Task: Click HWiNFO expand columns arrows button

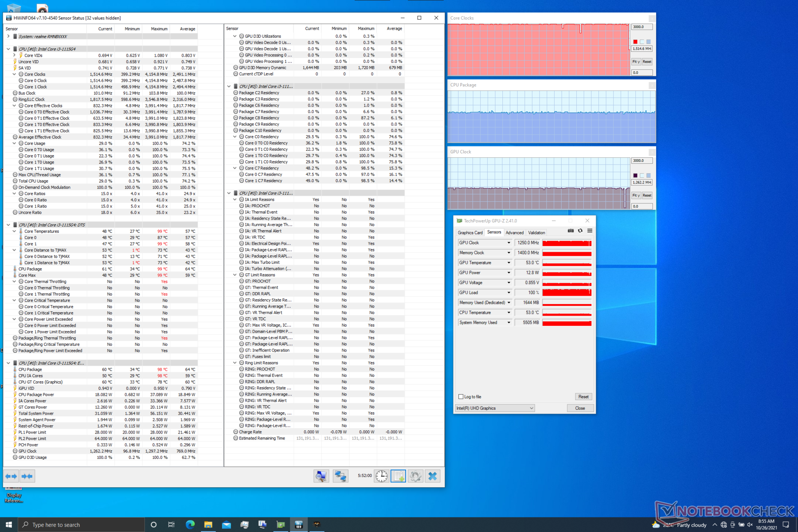Action: (11, 476)
